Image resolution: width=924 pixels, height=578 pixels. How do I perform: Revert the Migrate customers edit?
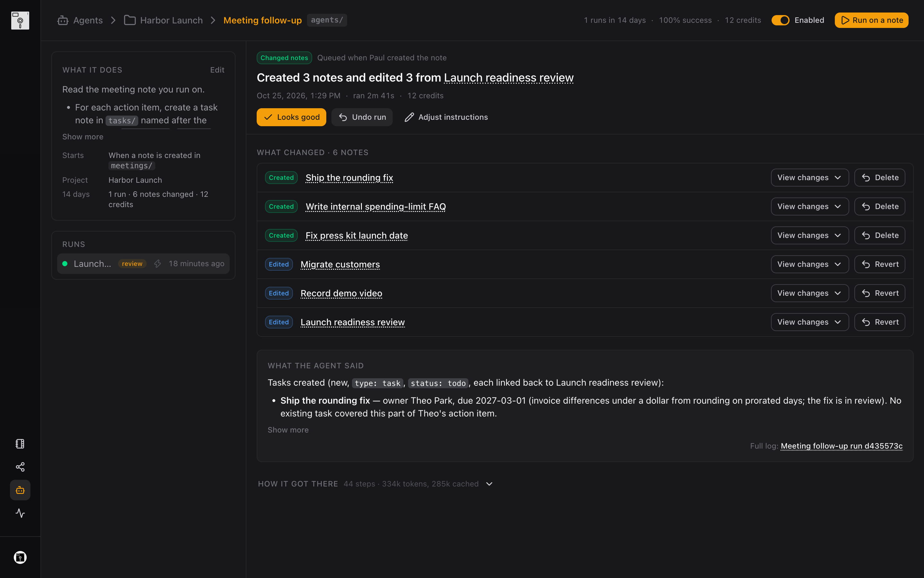(880, 264)
